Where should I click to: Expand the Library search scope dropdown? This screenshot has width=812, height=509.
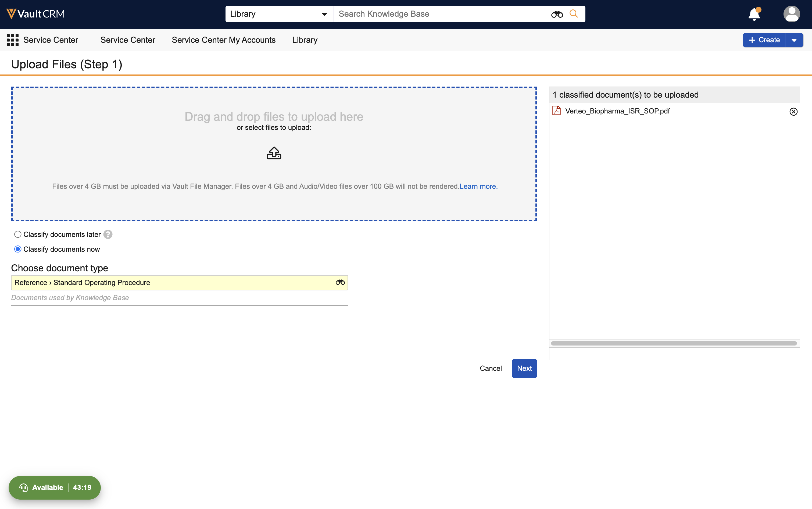[279, 14]
